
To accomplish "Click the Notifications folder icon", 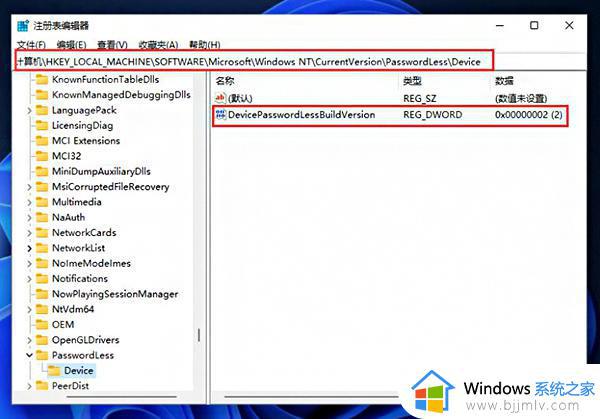I will tap(42, 279).
